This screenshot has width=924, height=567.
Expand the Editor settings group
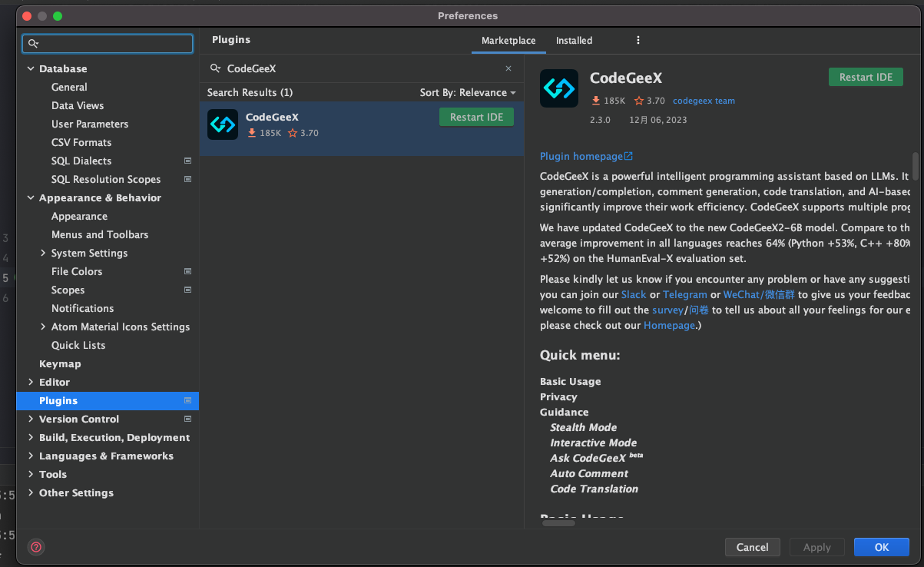click(x=31, y=382)
